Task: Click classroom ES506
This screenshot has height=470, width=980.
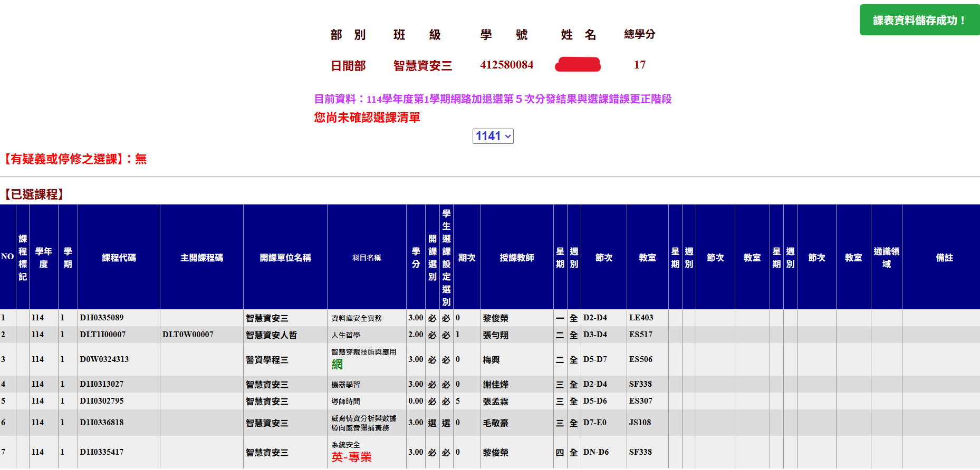Action: pos(640,359)
